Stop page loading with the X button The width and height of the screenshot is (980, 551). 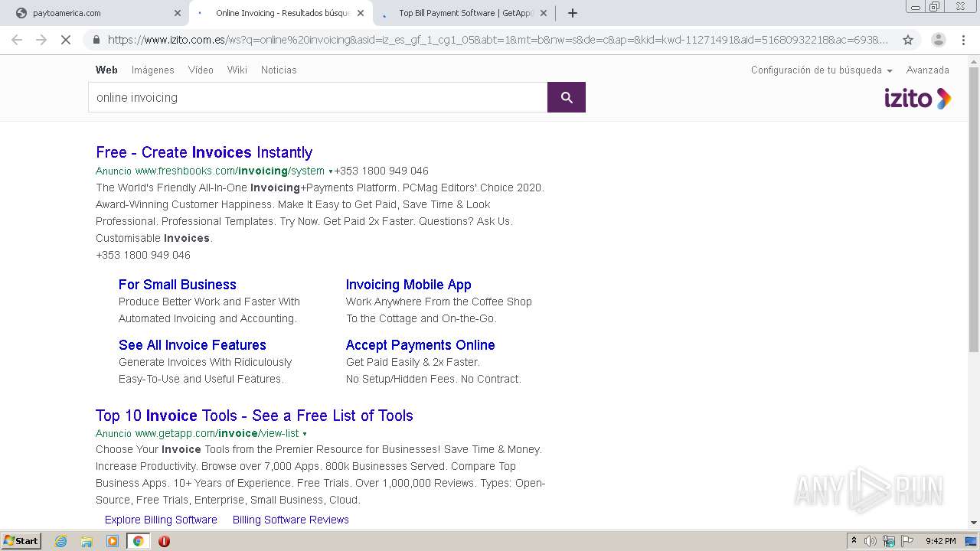[x=66, y=40]
